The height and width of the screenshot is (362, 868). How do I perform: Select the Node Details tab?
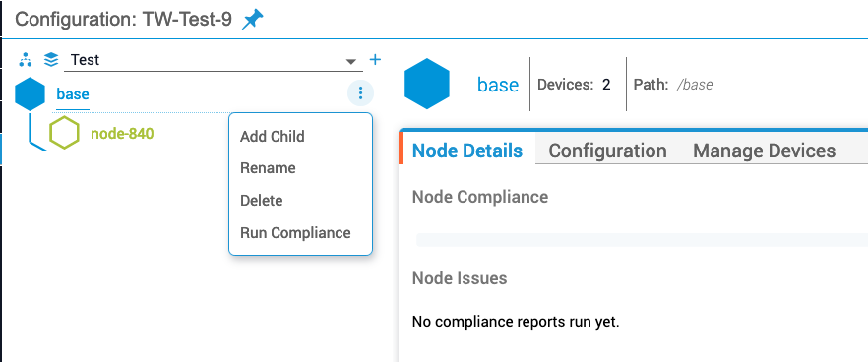pyautogui.click(x=467, y=151)
